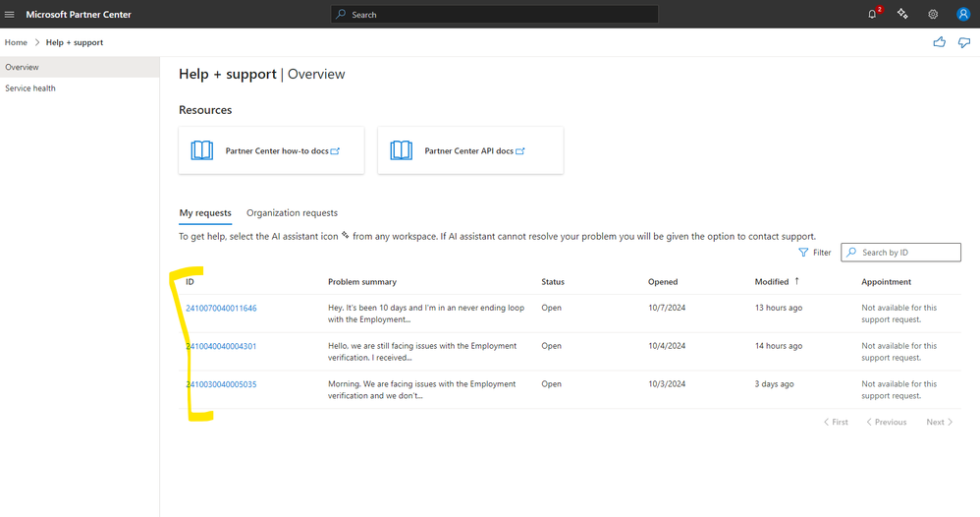Click the Appointment column header
Image resolution: width=980 pixels, height=517 pixels.
pyautogui.click(x=887, y=282)
